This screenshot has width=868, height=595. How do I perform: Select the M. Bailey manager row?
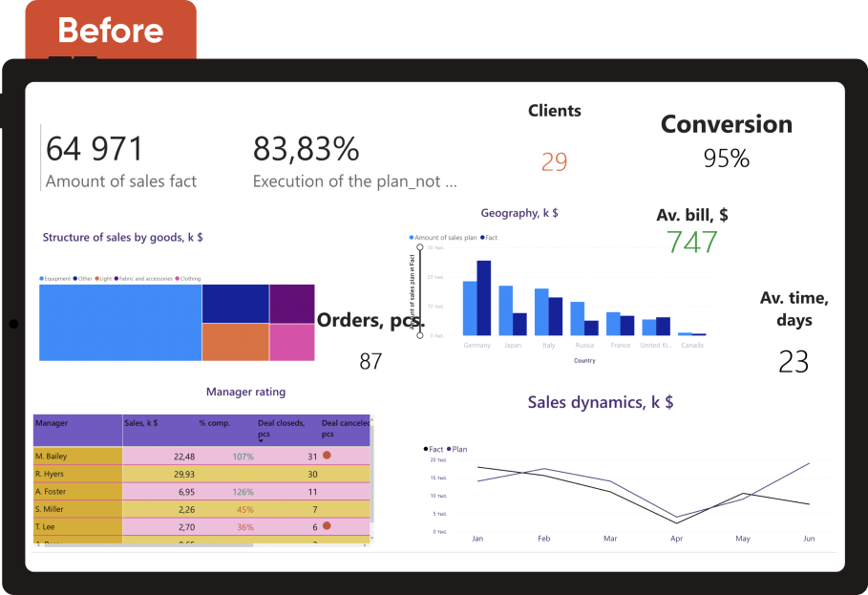click(201, 457)
